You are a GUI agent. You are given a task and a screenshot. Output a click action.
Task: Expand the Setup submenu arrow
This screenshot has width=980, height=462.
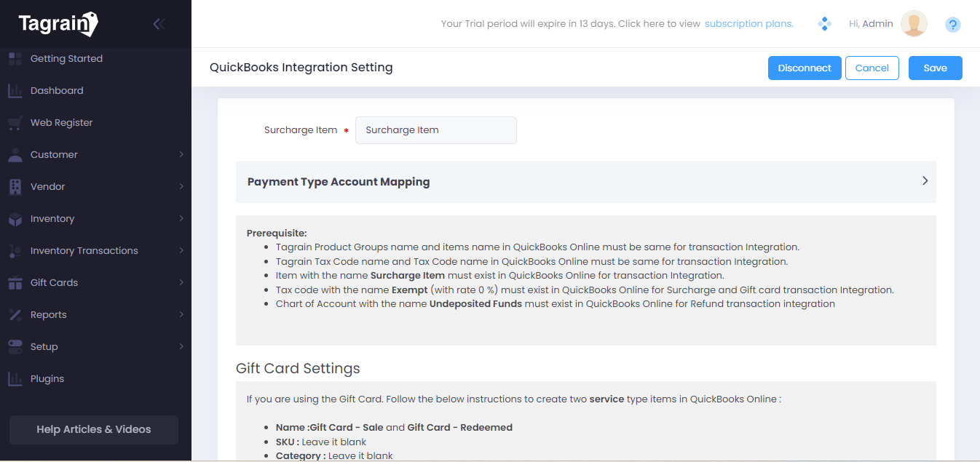[181, 347]
